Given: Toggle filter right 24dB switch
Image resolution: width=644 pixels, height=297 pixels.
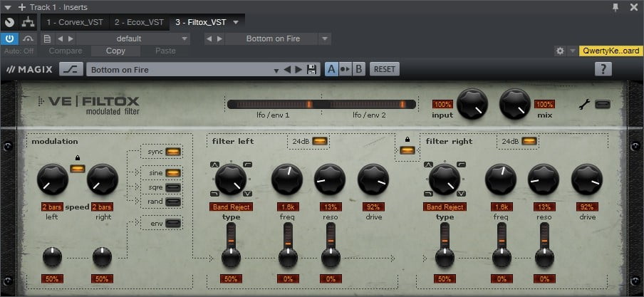Looking at the screenshot, I should point(529,141).
